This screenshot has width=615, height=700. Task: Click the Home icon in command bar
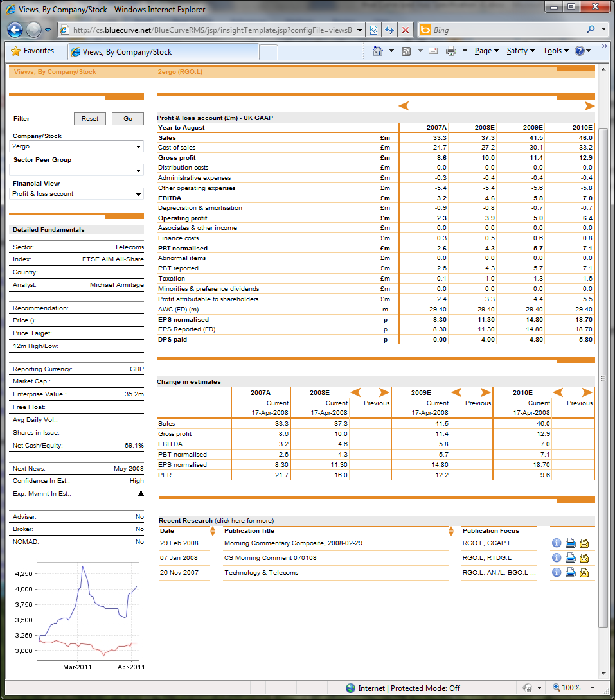point(378,51)
